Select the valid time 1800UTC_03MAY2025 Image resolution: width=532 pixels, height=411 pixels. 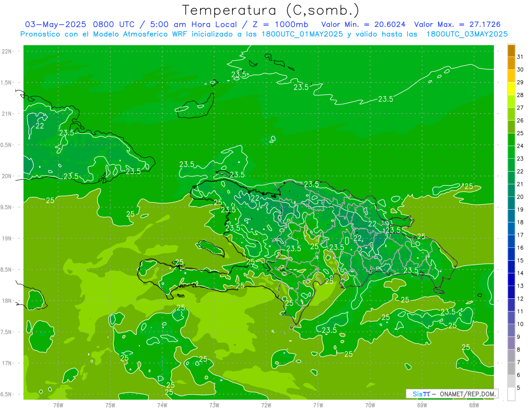click(x=467, y=34)
